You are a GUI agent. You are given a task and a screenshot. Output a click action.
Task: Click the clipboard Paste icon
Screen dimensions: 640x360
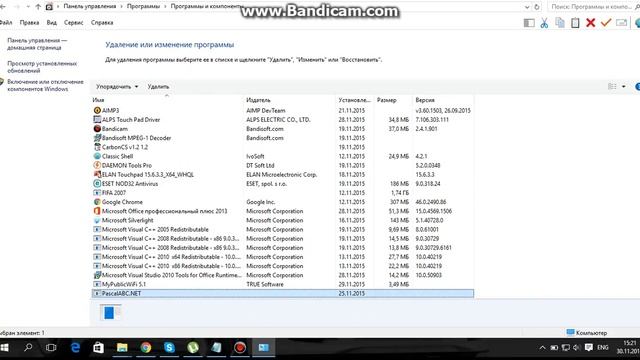point(575,23)
